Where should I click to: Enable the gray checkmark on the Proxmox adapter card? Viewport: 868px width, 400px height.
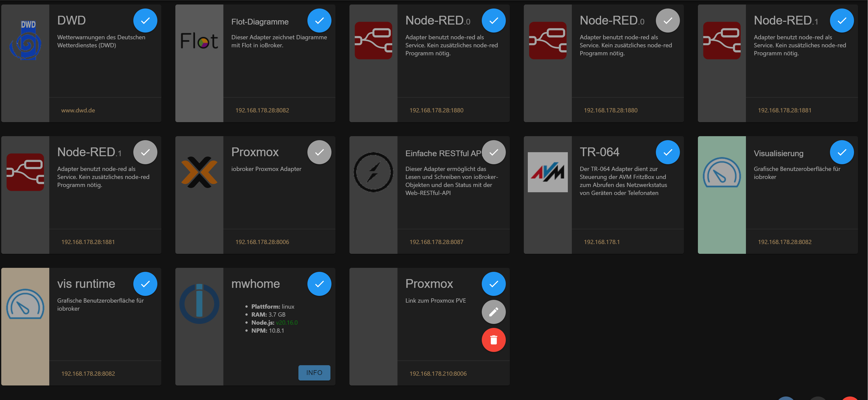point(319,152)
